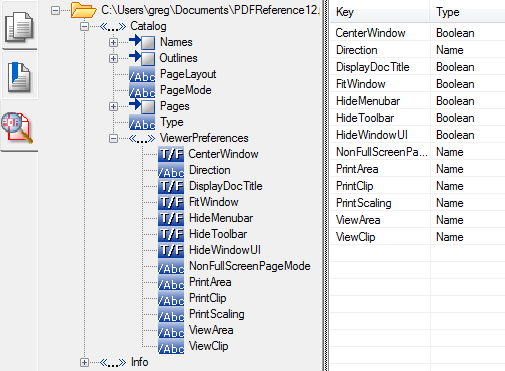
Task: Expand the Pages node
Action: pyautogui.click(x=113, y=106)
